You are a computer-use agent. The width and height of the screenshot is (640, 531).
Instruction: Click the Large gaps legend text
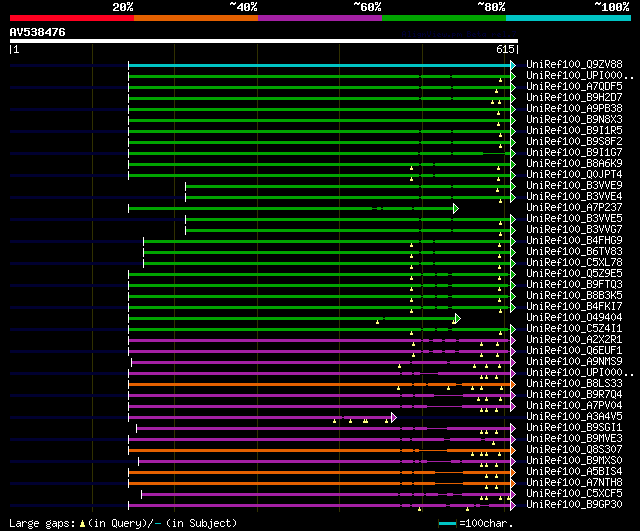tap(123, 523)
